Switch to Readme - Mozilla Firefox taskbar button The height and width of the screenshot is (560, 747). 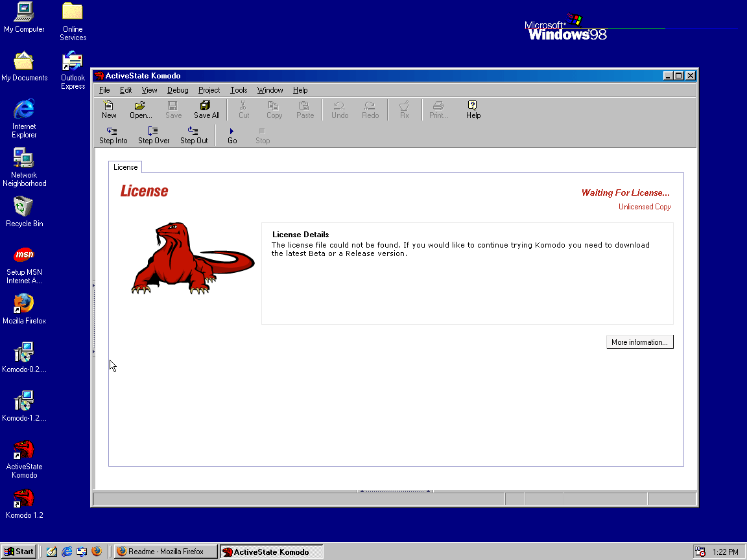[166, 552]
